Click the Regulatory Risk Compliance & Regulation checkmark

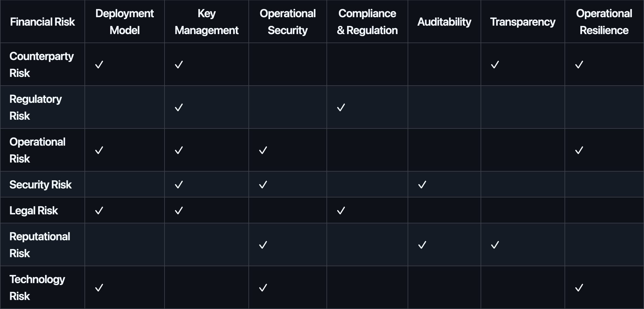point(341,108)
